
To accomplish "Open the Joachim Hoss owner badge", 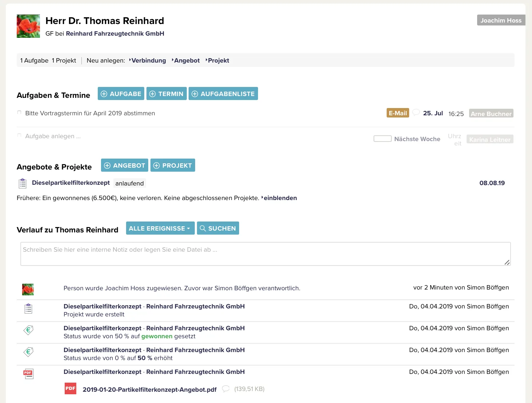I will tap(501, 20).
